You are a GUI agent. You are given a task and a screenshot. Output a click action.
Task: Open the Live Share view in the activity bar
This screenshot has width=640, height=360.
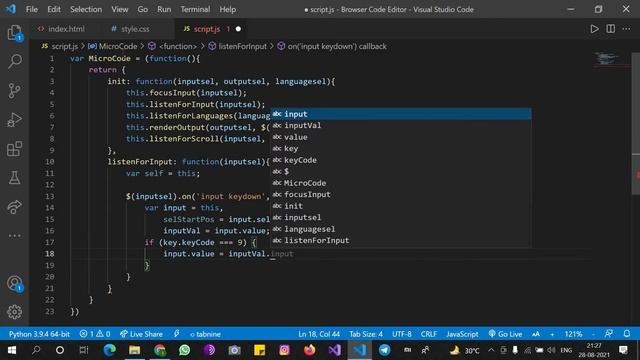point(15,207)
